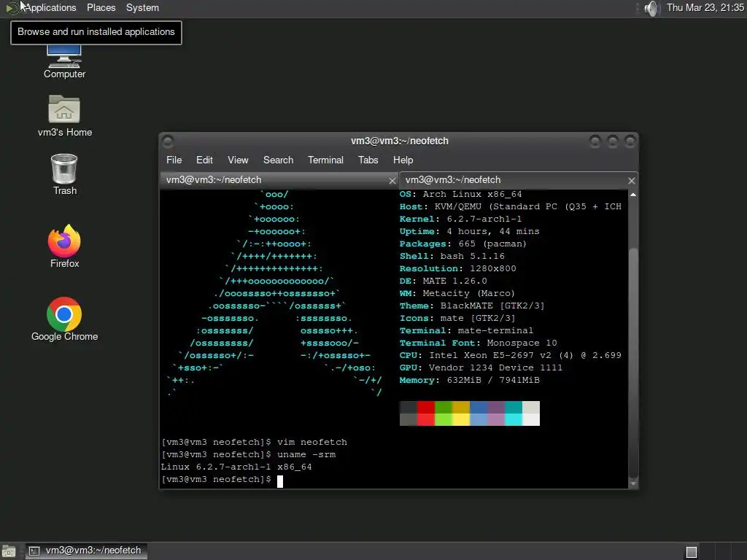
Task: Open the terminal Edit menu
Action: click(x=204, y=160)
